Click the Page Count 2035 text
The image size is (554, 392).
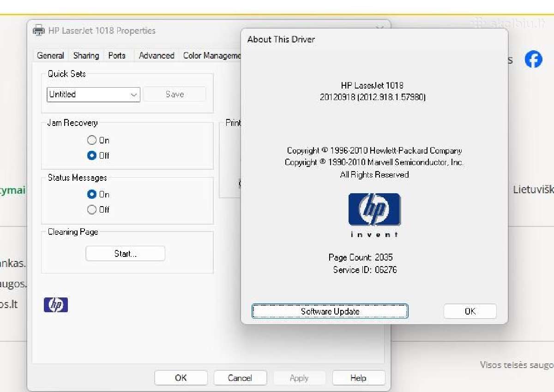tap(361, 257)
